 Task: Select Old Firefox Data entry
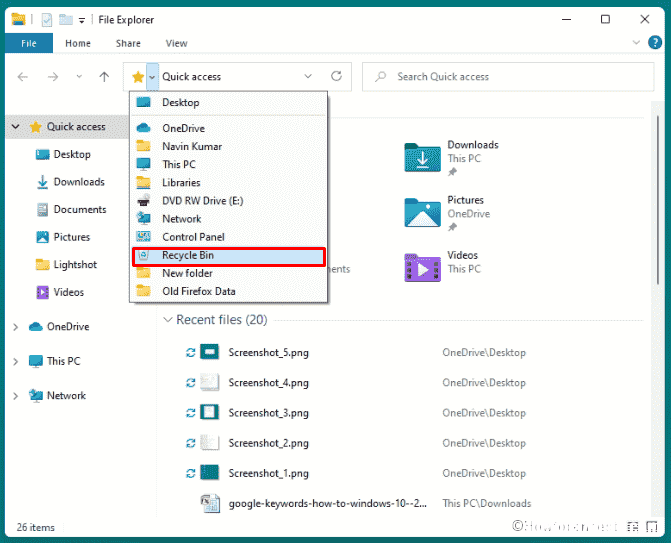tap(229, 291)
